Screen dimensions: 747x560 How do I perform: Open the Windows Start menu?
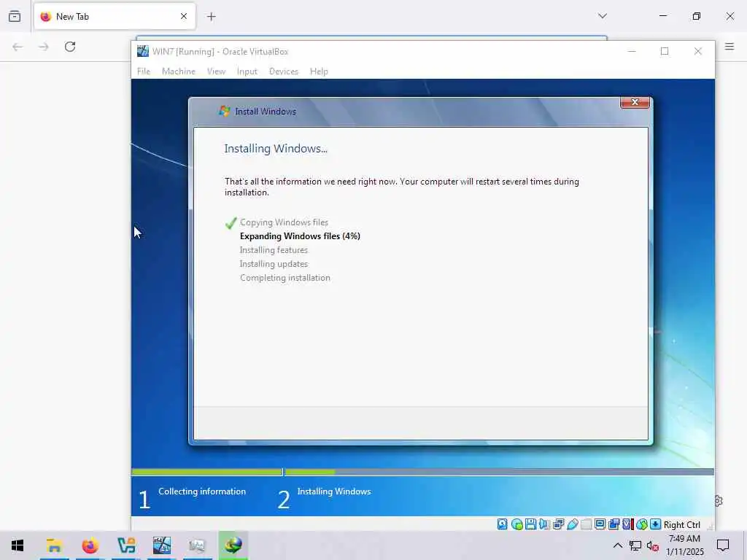tap(18, 545)
